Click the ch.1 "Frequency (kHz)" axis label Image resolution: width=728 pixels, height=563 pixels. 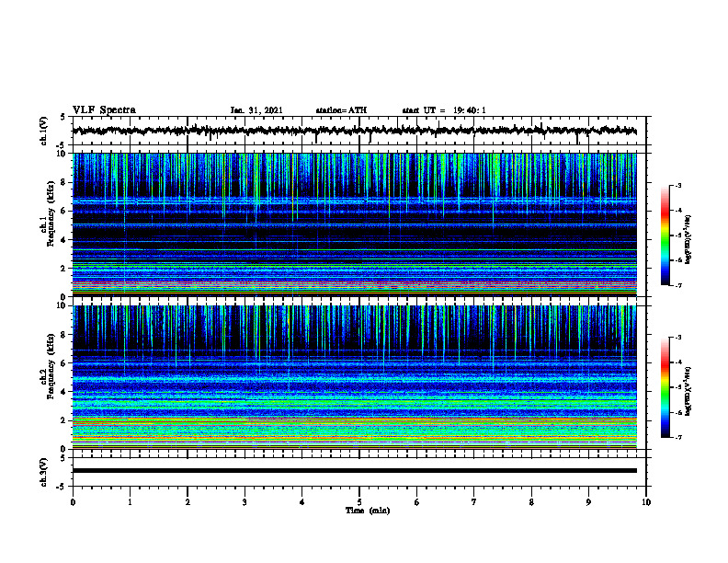[x=51, y=213]
